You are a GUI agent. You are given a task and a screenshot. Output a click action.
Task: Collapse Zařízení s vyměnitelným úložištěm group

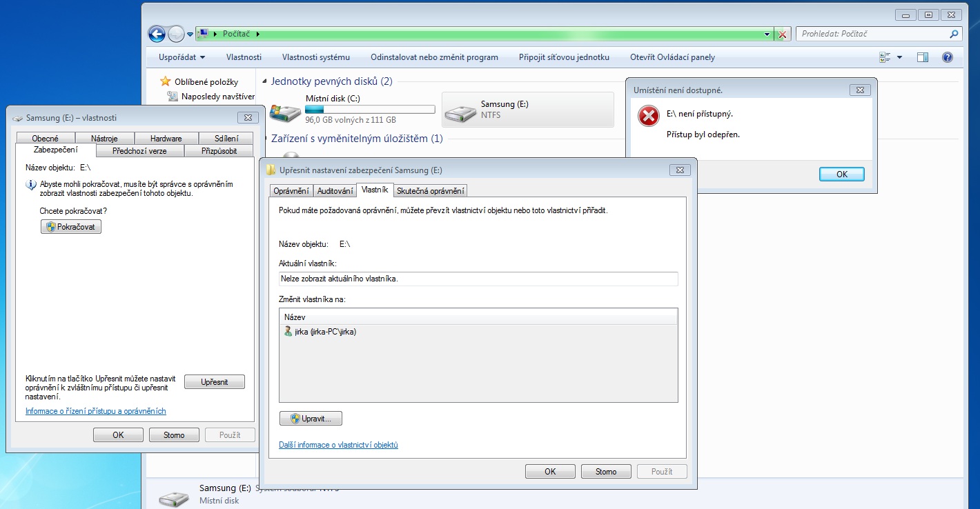click(265, 139)
